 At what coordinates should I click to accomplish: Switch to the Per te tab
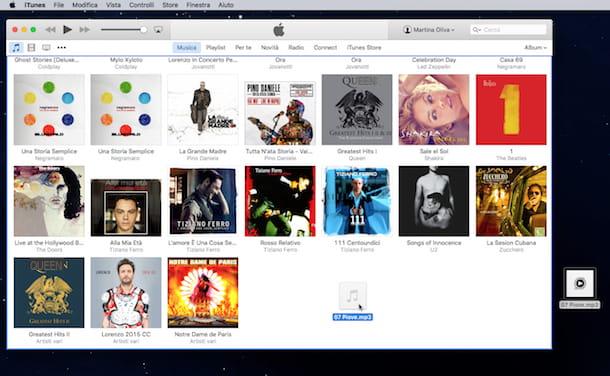243,47
